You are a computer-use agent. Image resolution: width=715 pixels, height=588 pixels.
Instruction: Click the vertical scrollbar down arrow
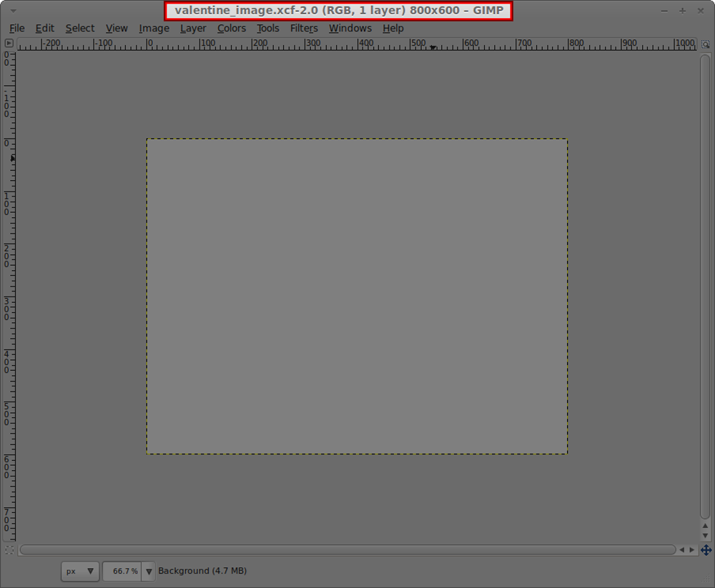coord(704,535)
